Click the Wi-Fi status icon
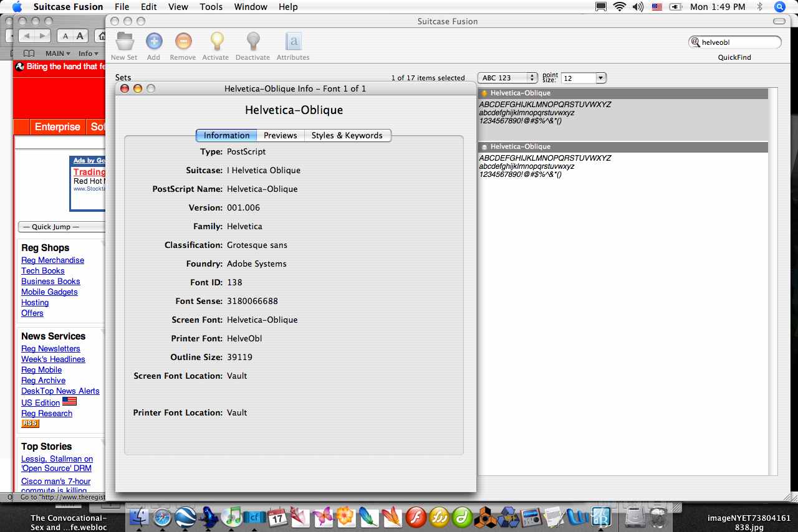This screenshot has height=532, width=798. [x=619, y=7]
